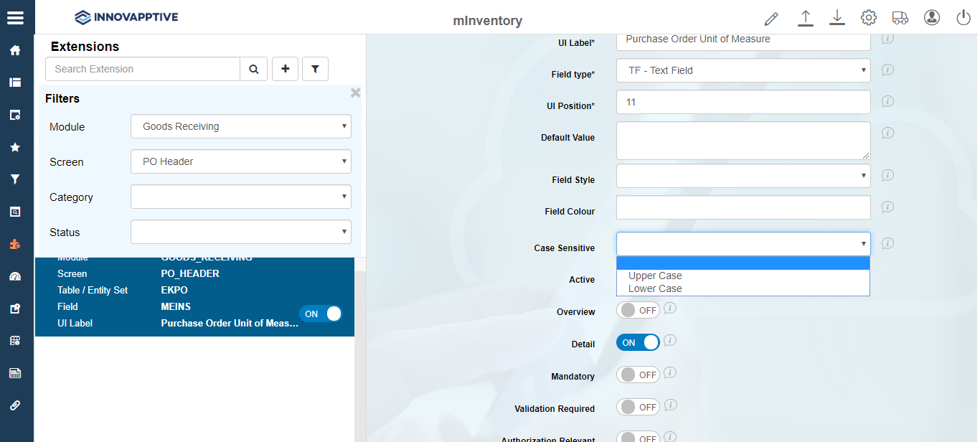Viewport: 980px width, 442px height.
Task: Open settings gear icon
Action: point(869,18)
